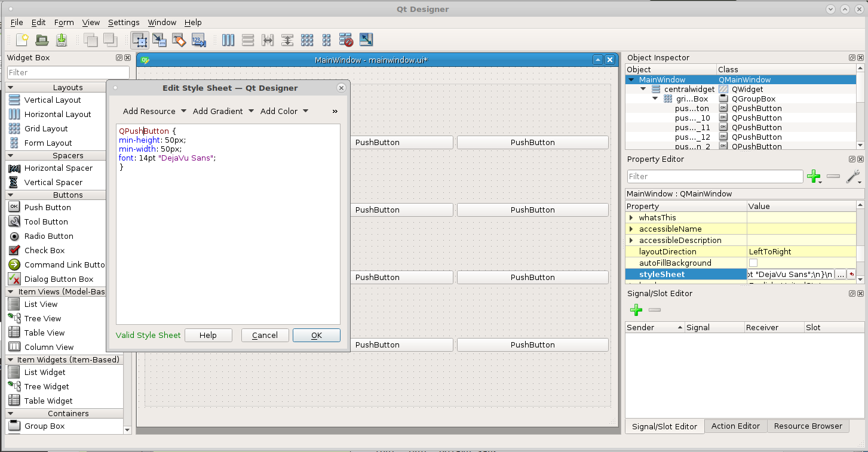Select the Edit Tab Order mode icon
The height and width of the screenshot is (452, 868).
[198, 40]
